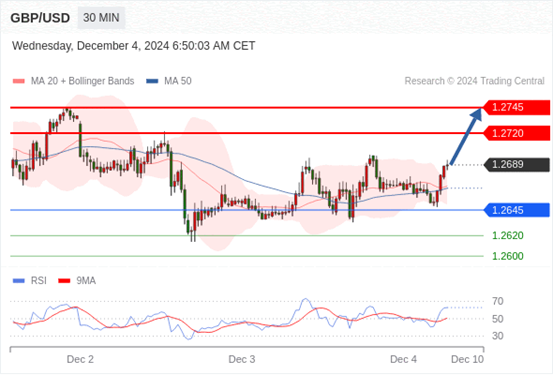
Task: Click the 1.2600 support level label
Action: (508, 256)
